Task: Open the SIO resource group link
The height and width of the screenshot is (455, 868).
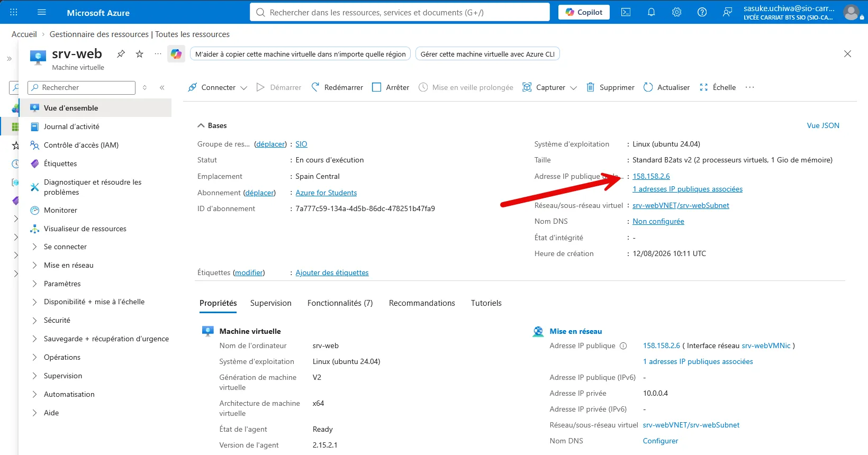Action: (301, 144)
